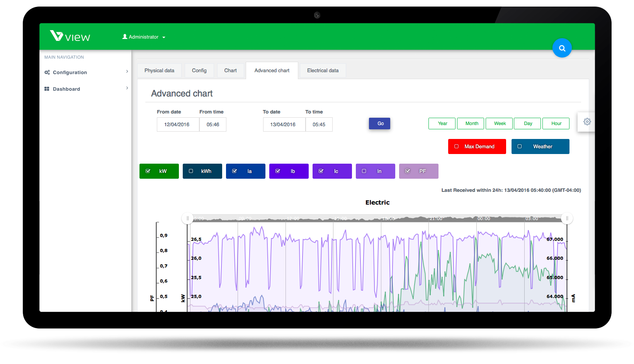Click the Dashboard grid icon
Viewport: 634px width, 364px height.
click(x=47, y=89)
